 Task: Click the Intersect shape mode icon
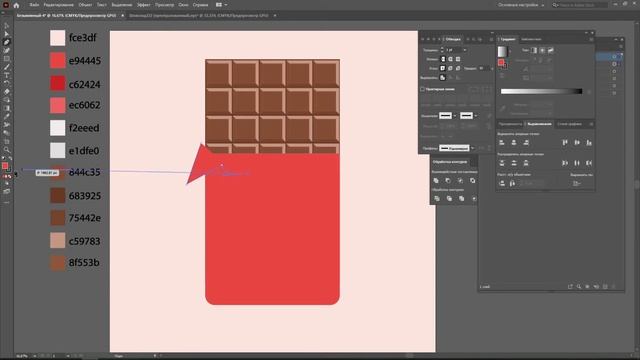tap(460, 180)
